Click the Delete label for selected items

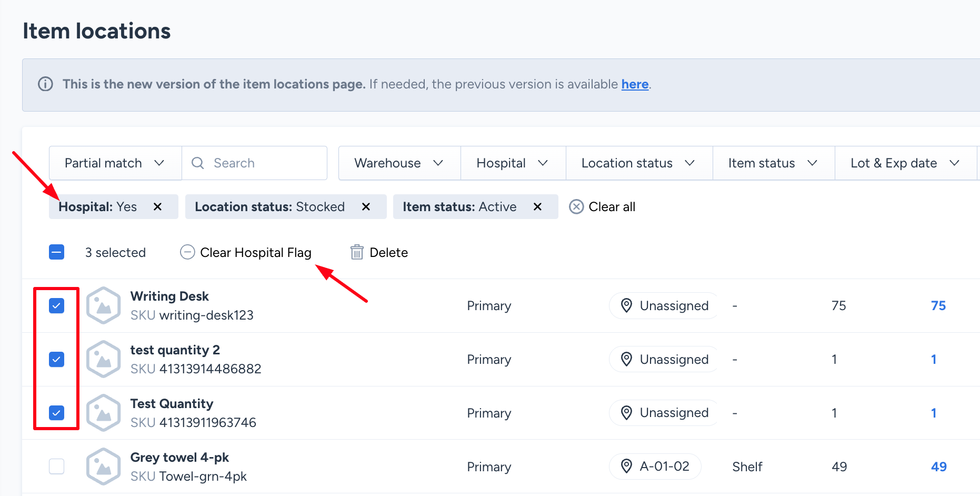[x=389, y=253]
